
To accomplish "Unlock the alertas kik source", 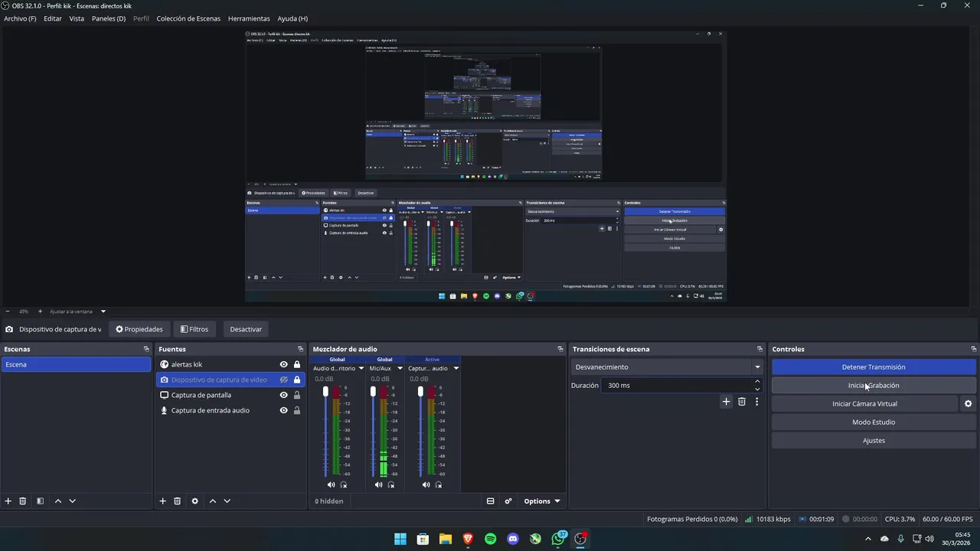I will click(x=297, y=364).
